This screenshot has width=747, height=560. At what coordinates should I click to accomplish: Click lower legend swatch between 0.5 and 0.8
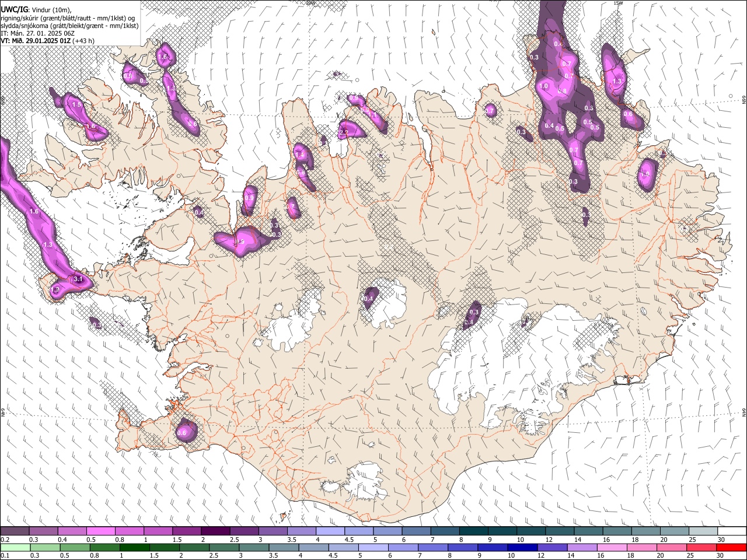pyautogui.click(x=75, y=547)
